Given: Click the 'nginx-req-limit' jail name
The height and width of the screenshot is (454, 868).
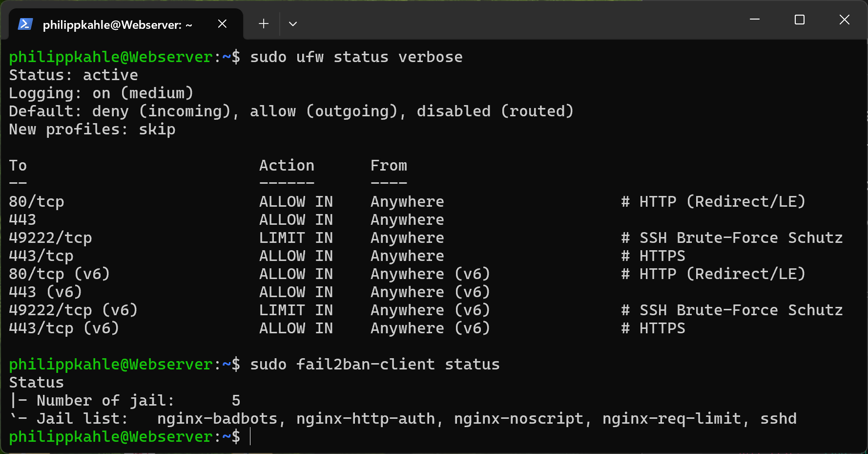Looking at the screenshot, I should (x=672, y=419).
